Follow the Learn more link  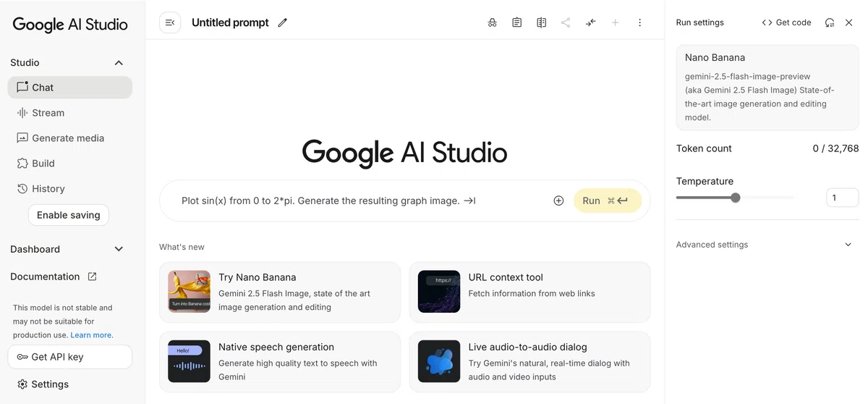(x=91, y=335)
